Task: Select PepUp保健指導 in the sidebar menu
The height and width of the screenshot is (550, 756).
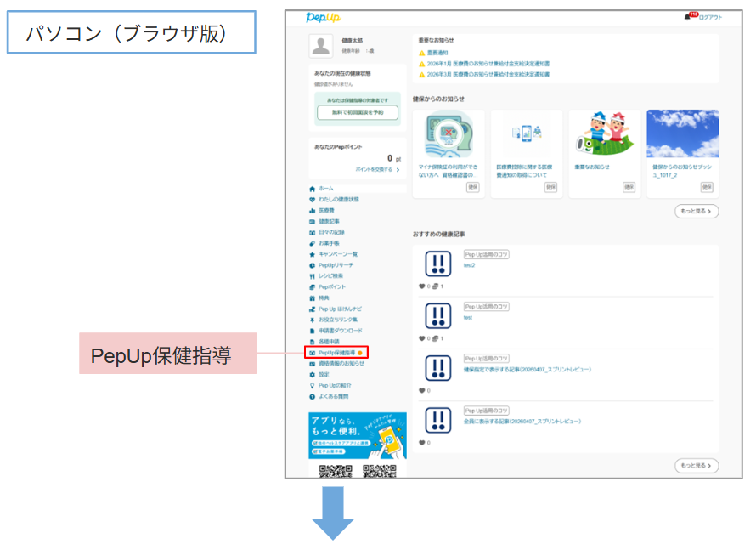Action: 336,353
